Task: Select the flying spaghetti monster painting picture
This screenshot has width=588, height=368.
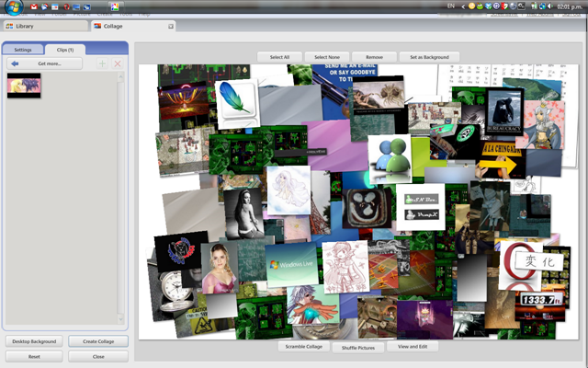Action: click(379, 95)
